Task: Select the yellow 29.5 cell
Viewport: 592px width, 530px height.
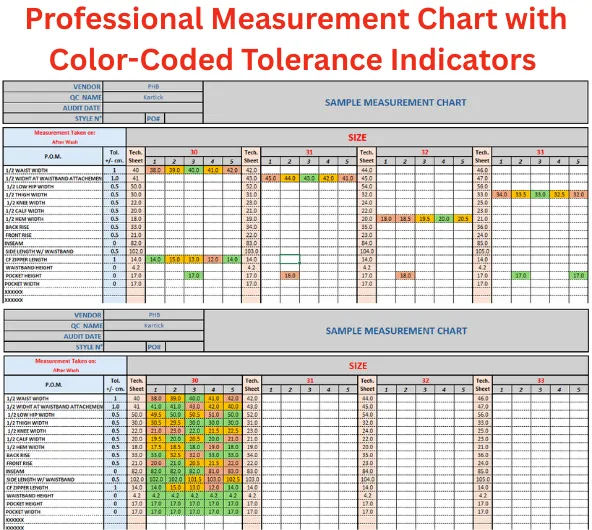Action: [175, 423]
